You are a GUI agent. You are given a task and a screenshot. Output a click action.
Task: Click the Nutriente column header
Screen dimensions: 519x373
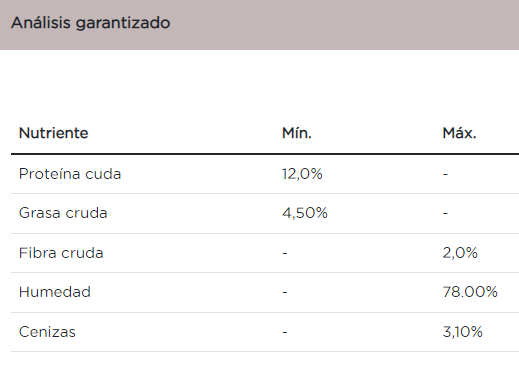53,133
